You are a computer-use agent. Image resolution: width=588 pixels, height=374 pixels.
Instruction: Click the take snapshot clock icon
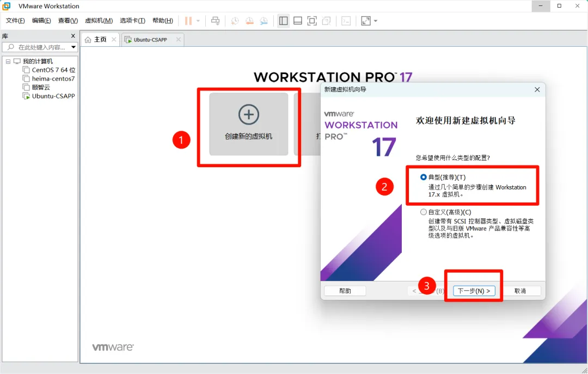(235, 21)
